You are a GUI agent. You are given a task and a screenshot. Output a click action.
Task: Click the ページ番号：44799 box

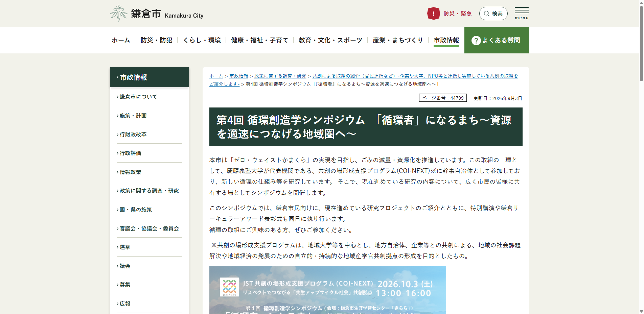coord(443,98)
